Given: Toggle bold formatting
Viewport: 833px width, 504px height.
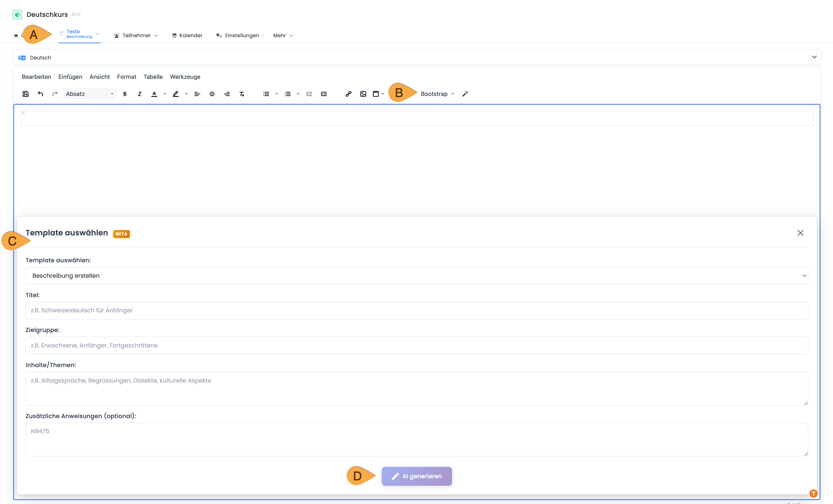Looking at the screenshot, I should pos(125,94).
